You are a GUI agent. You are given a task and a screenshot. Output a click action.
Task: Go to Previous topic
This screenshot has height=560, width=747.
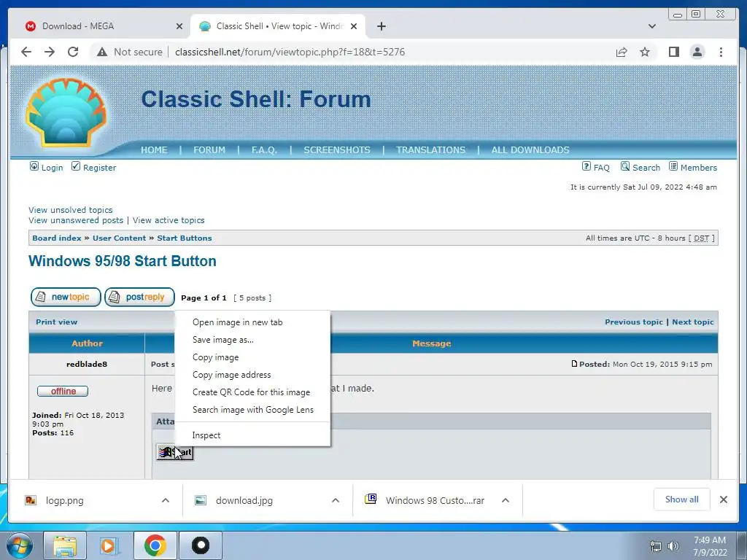pyautogui.click(x=634, y=322)
